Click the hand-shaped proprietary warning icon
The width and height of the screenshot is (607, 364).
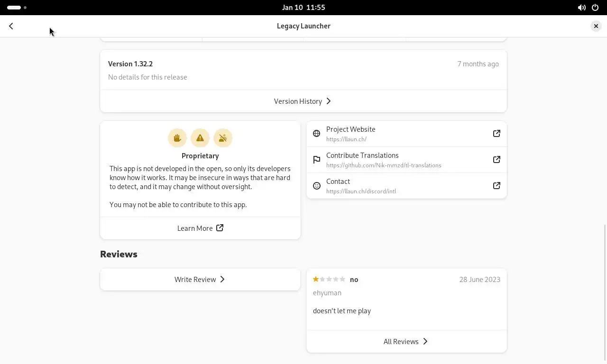coord(177,138)
